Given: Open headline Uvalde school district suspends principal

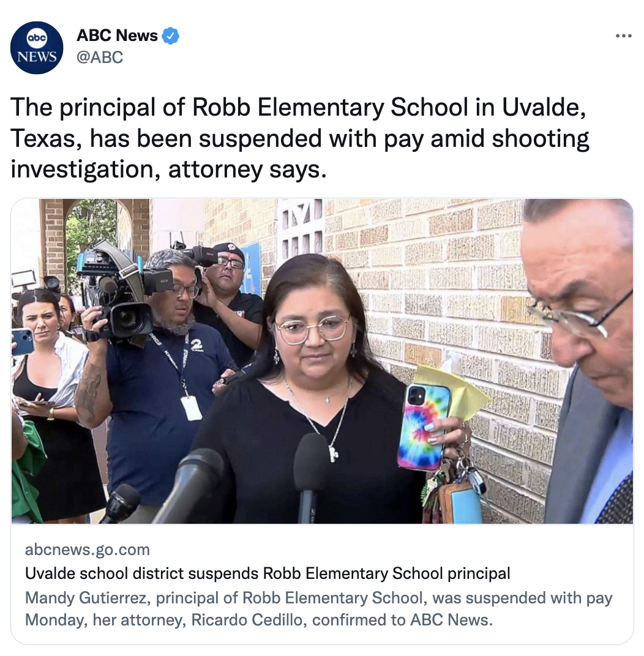Looking at the screenshot, I should click(268, 573).
